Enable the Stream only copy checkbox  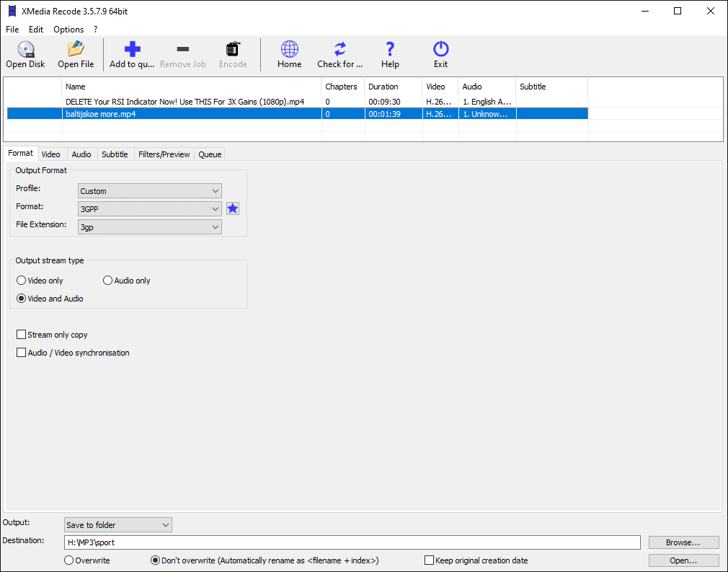[x=21, y=335]
